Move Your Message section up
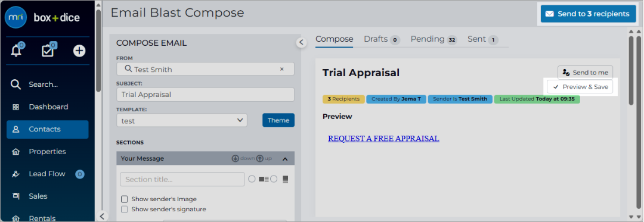Screen dimensions: 644x222 [259, 158]
